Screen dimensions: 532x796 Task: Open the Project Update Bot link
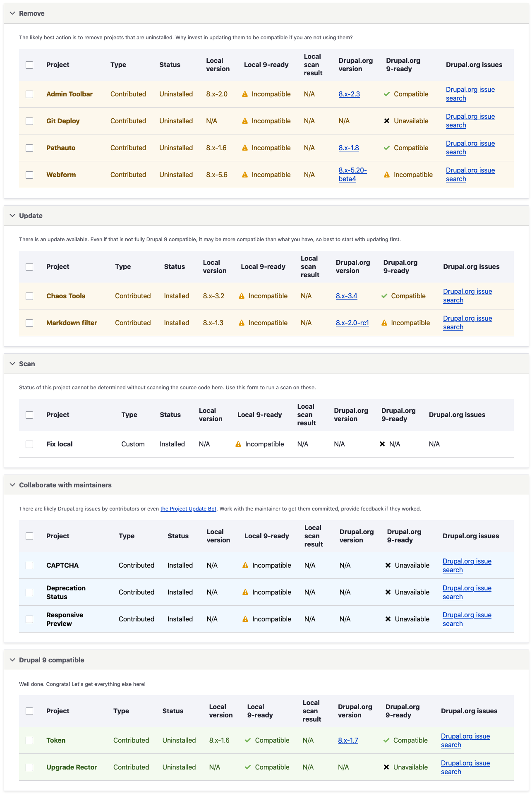[x=188, y=509]
